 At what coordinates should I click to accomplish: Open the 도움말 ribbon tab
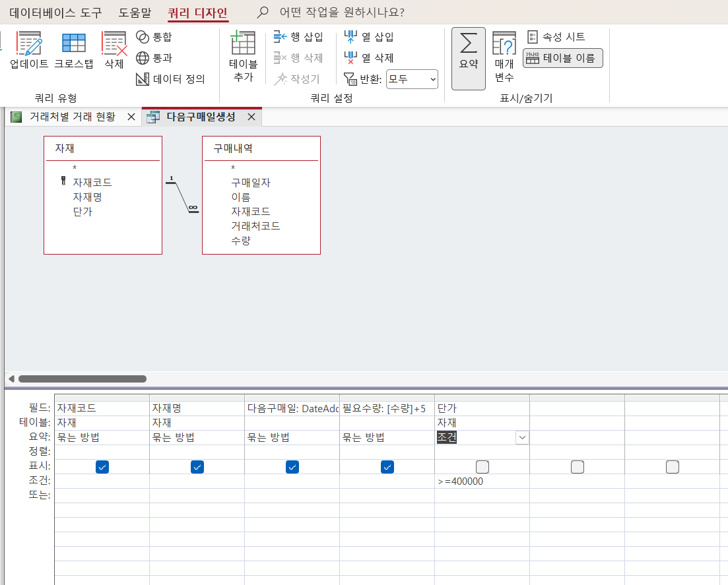(x=135, y=12)
